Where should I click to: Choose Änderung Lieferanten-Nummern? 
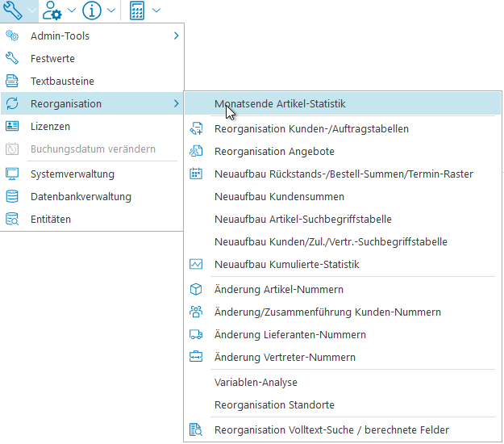290,334
